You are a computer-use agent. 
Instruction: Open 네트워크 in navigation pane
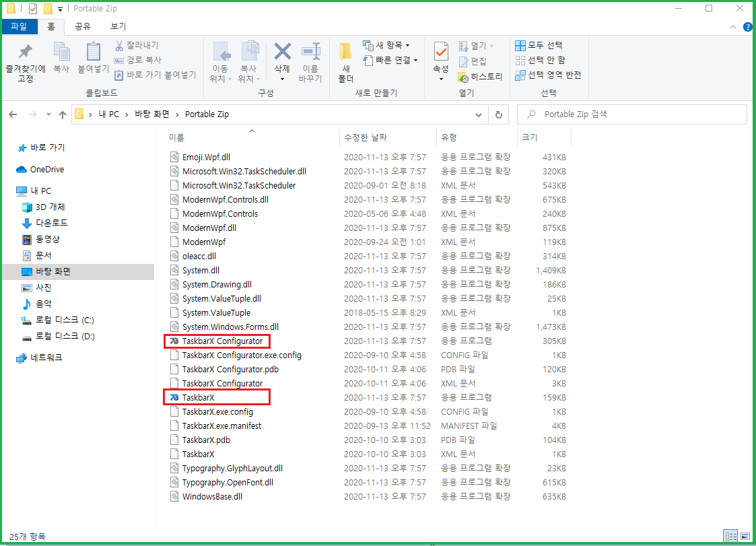[40, 357]
